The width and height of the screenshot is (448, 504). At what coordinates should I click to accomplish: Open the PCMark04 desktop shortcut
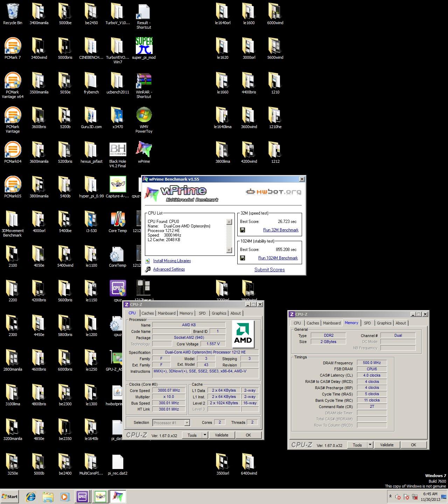(13, 153)
